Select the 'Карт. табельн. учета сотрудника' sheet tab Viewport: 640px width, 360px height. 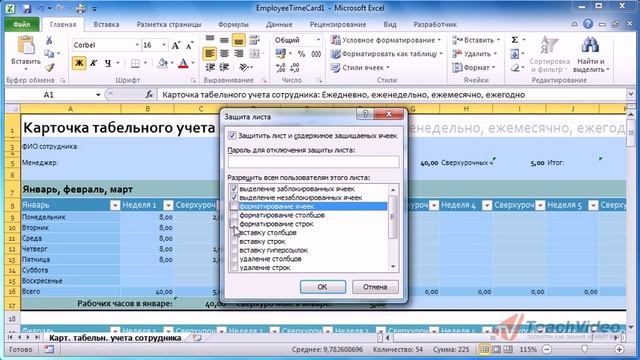coord(115,338)
